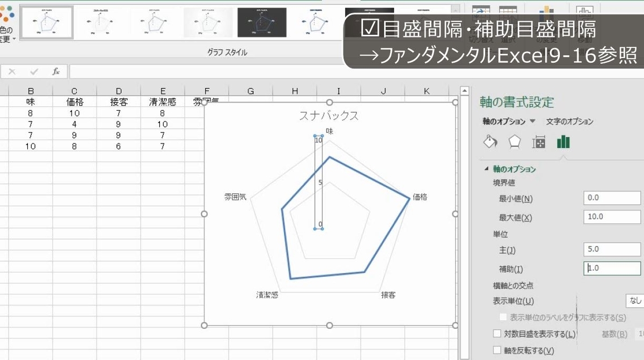Select column H header
This screenshot has width=644, height=360.
[295, 91]
